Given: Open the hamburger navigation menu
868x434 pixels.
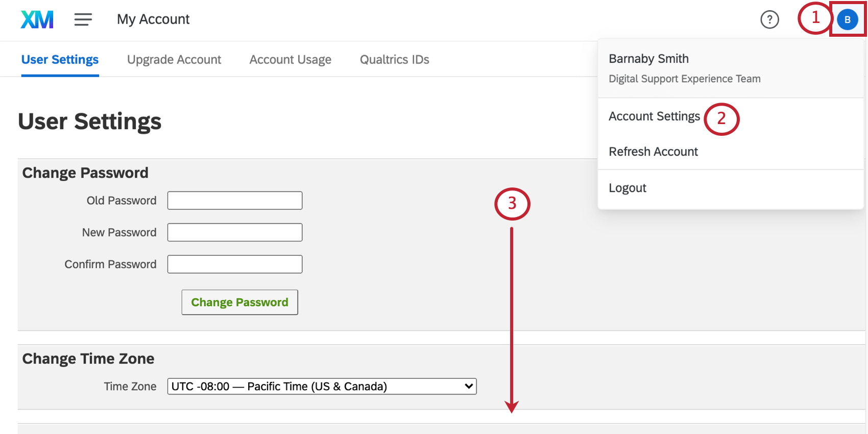Looking at the screenshot, I should [x=83, y=19].
